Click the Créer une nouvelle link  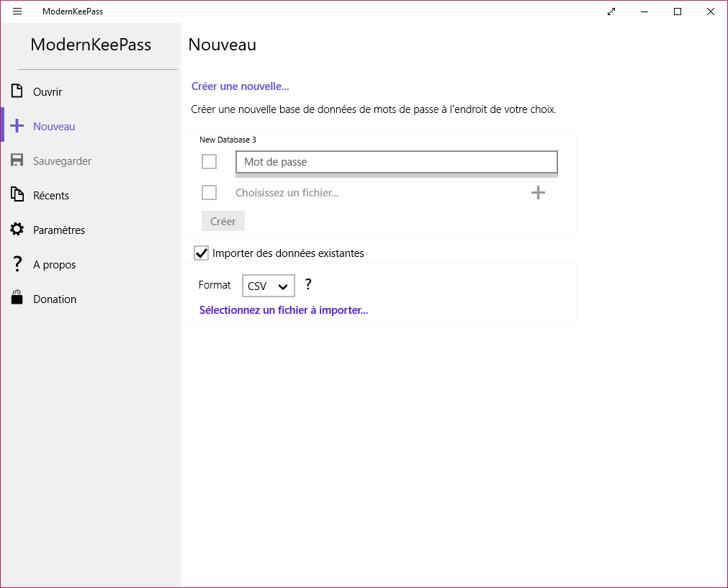[x=240, y=86]
